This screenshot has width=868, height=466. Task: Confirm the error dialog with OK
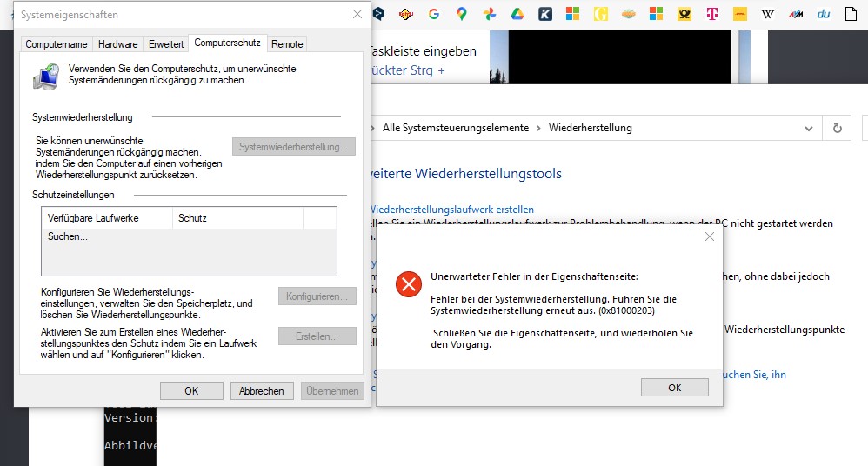tap(674, 388)
